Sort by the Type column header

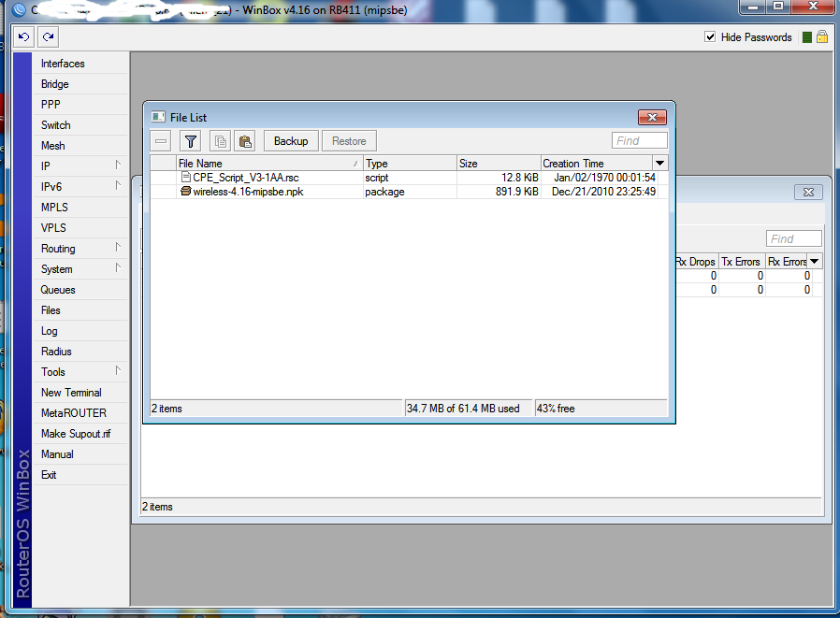(410, 164)
